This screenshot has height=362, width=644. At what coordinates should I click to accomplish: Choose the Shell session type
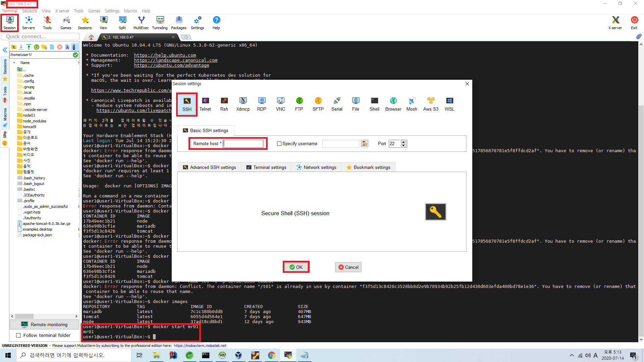point(374,105)
